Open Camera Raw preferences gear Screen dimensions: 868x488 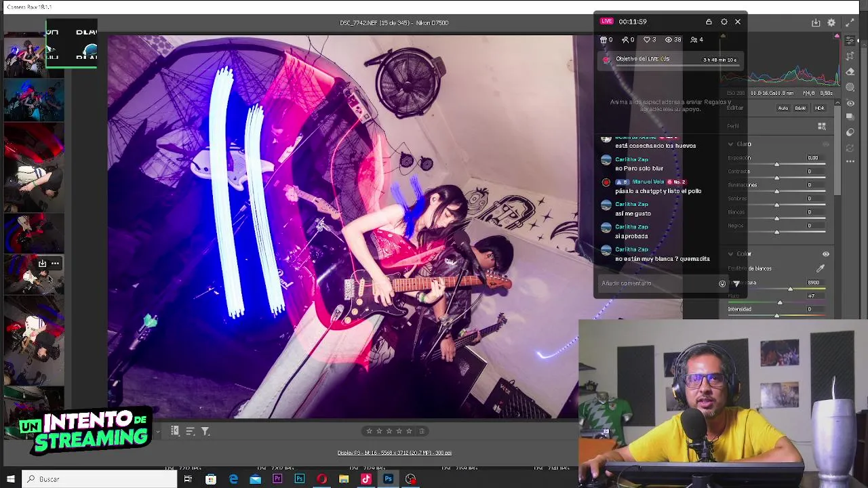[831, 22]
